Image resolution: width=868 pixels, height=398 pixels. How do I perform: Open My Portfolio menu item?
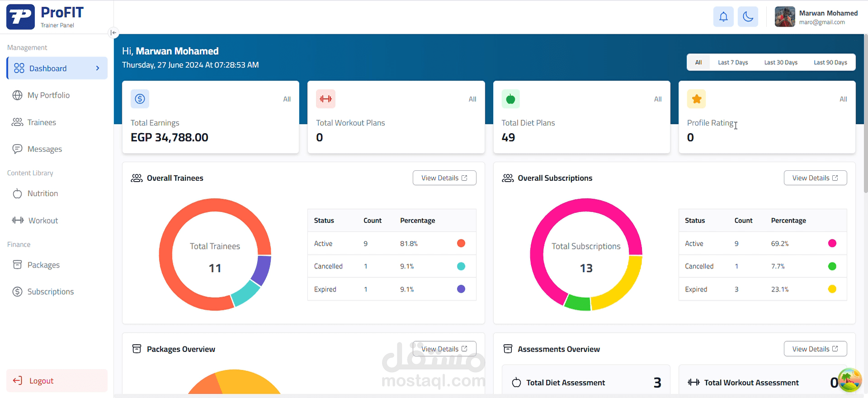click(x=57, y=95)
